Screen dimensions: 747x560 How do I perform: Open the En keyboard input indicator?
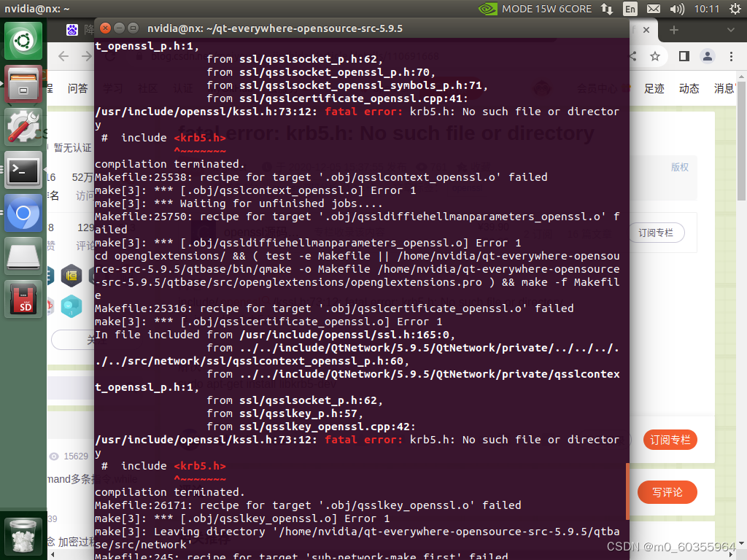pyautogui.click(x=630, y=9)
